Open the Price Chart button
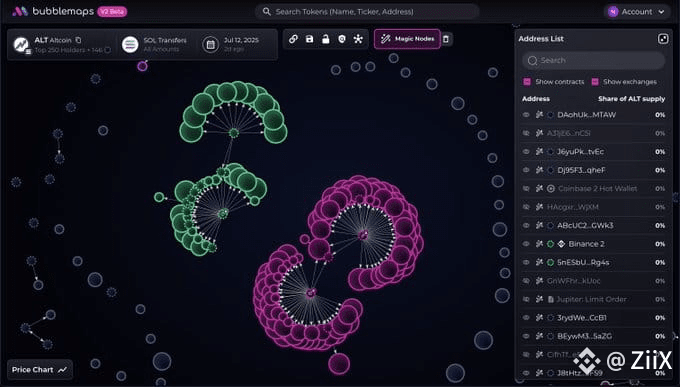Viewport: 680px width, 387px height. pyautogui.click(x=40, y=370)
